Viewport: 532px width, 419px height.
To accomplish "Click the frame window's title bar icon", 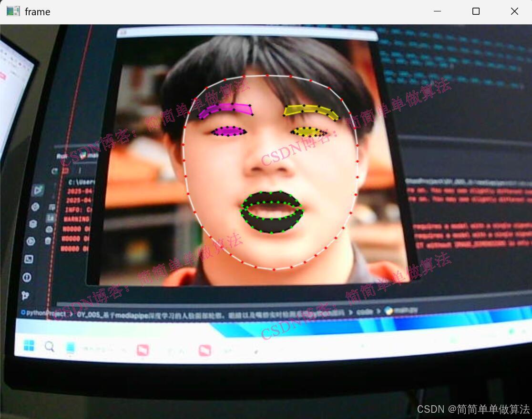I will pos(13,11).
